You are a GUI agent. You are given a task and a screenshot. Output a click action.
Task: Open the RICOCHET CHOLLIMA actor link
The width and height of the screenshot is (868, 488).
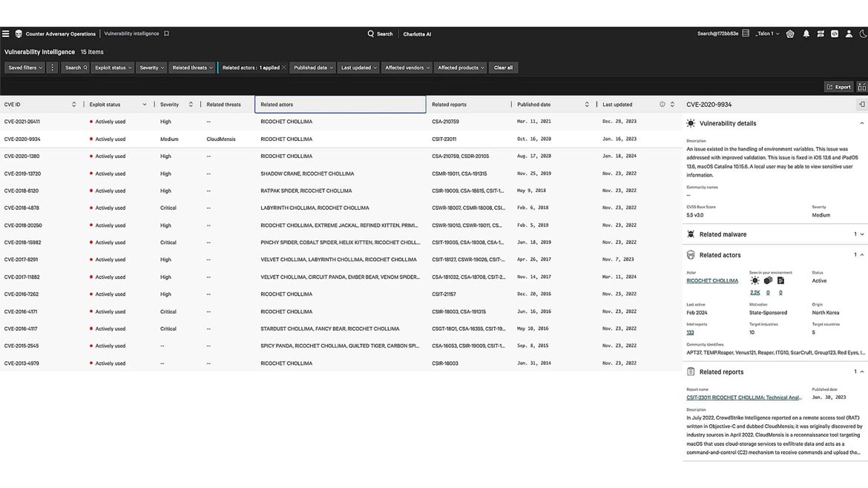click(712, 281)
